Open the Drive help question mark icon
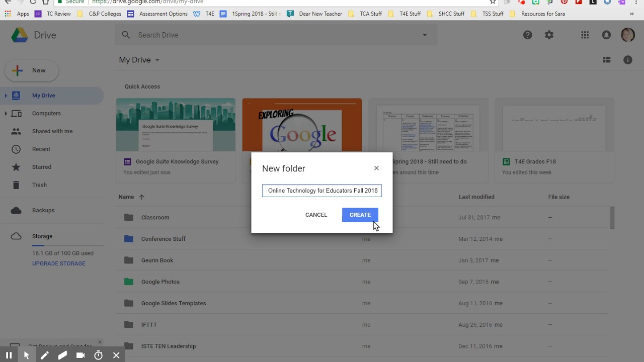 pyautogui.click(x=528, y=35)
